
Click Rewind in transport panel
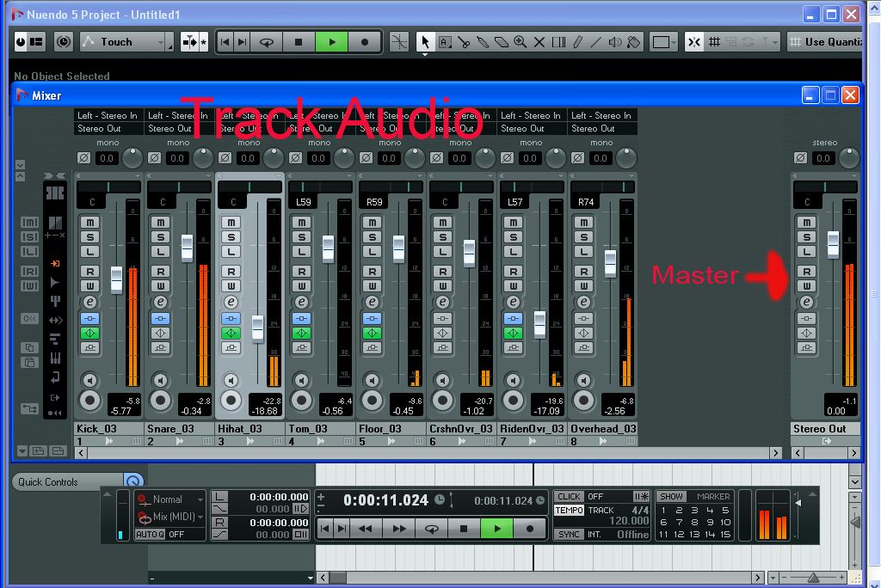[x=365, y=529]
